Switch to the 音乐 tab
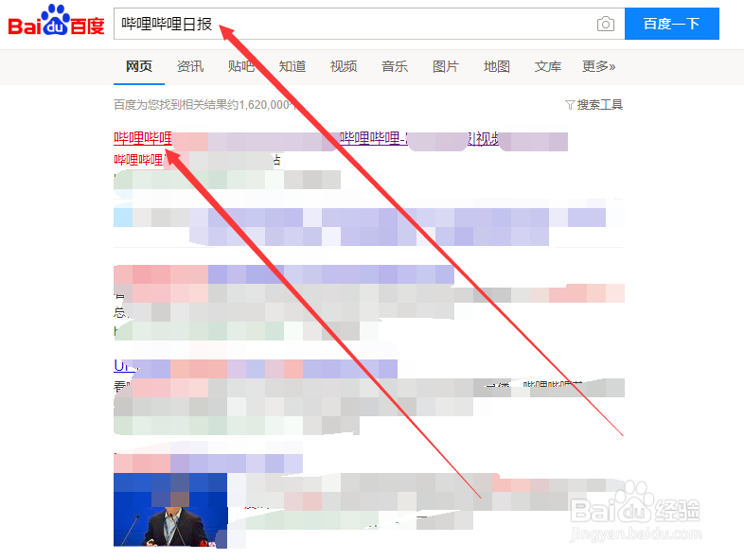Screen dimensions: 744x560 tap(395, 66)
